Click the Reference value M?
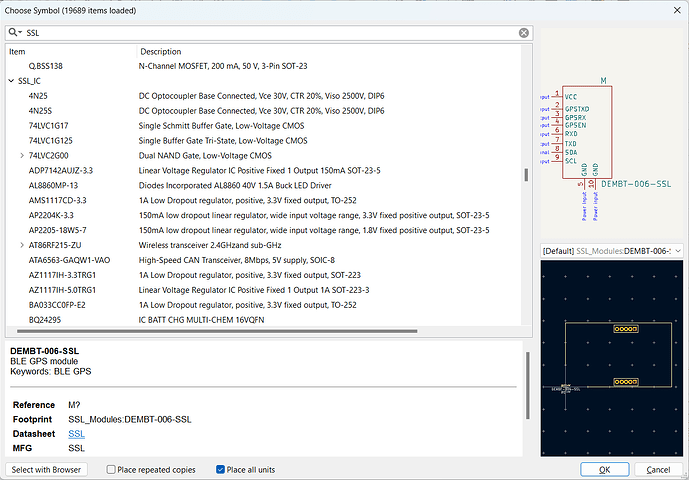 pyautogui.click(x=74, y=405)
